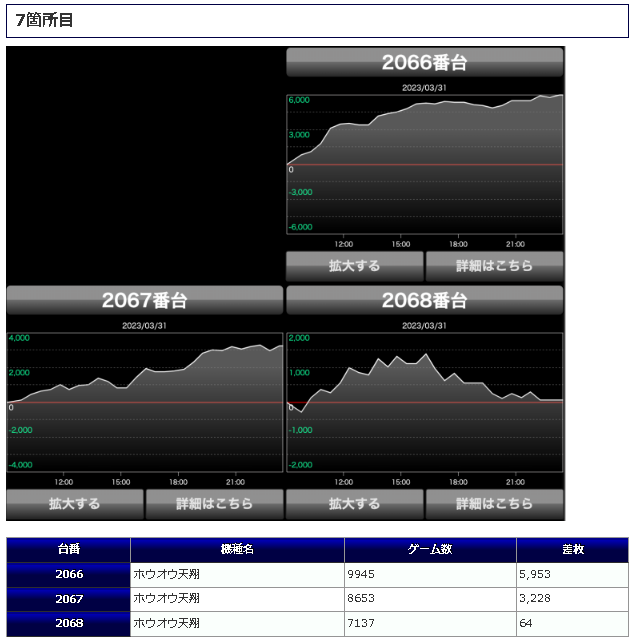Click the 7箇所目 heading
The height and width of the screenshot is (642, 634).
pos(44,20)
